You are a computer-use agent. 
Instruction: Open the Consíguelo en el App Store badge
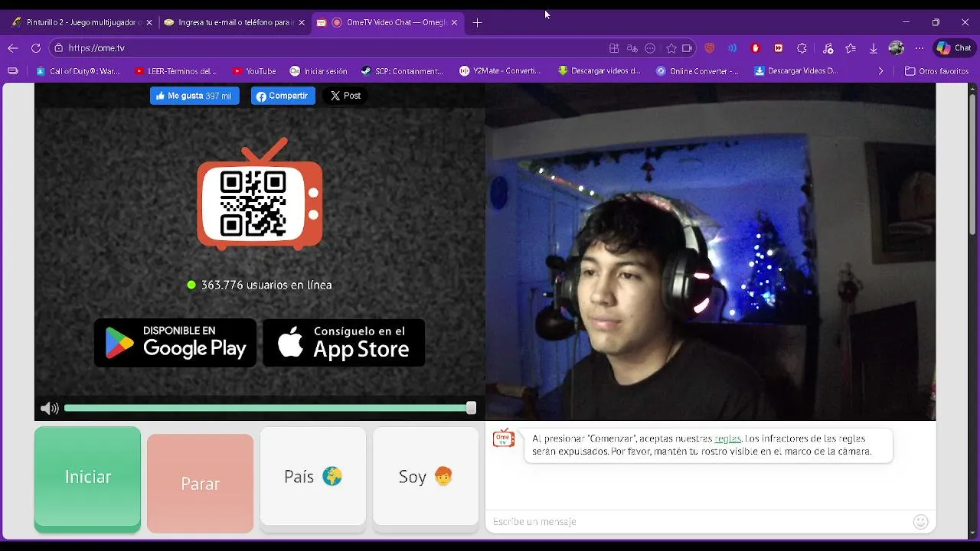[x=344, y=343]
